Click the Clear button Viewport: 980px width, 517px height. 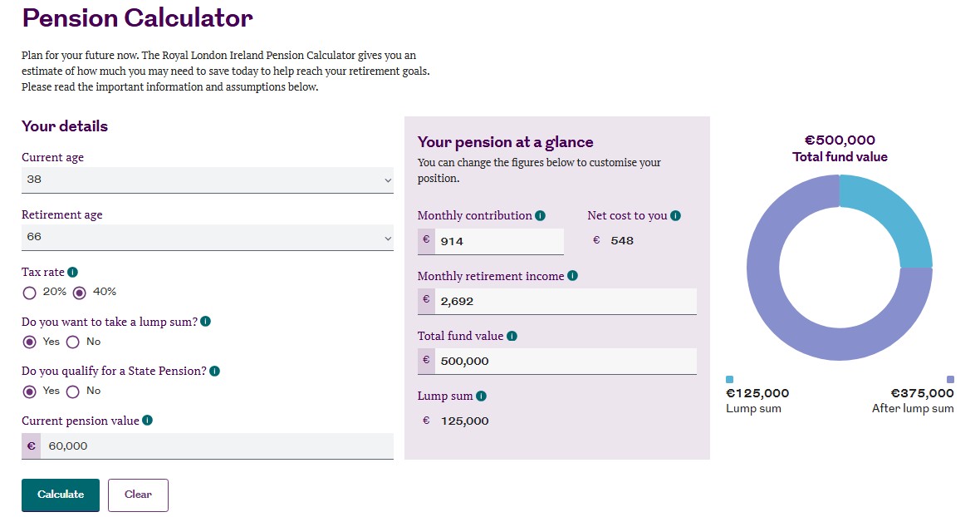(138, 495)
